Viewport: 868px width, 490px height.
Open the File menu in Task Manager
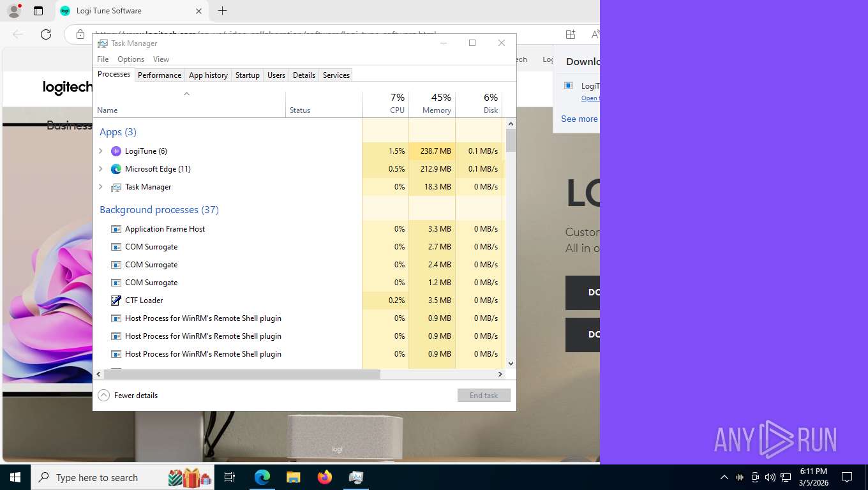coord(103,59)
